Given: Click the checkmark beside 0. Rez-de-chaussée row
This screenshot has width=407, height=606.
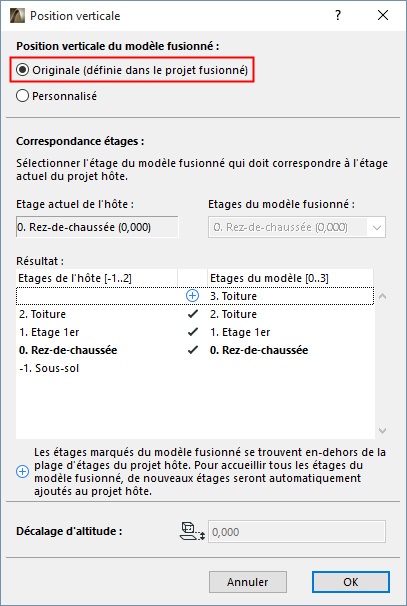Looking at the screenshot, I should 192,350.
